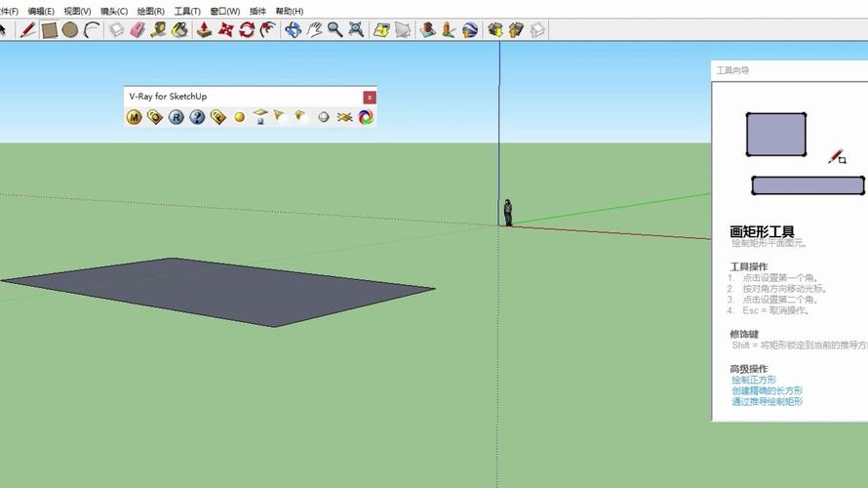The height and width of the screenshot is (488, 868).
Task: Select the Paint Bucket tool
Action: [x=179, y=30]
